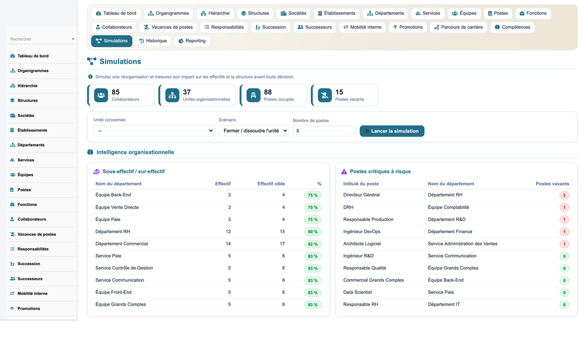This screenshot has width=588, height=364.
Task: Launch simulation with Lancer la simulation
Action: pos(392,131)
